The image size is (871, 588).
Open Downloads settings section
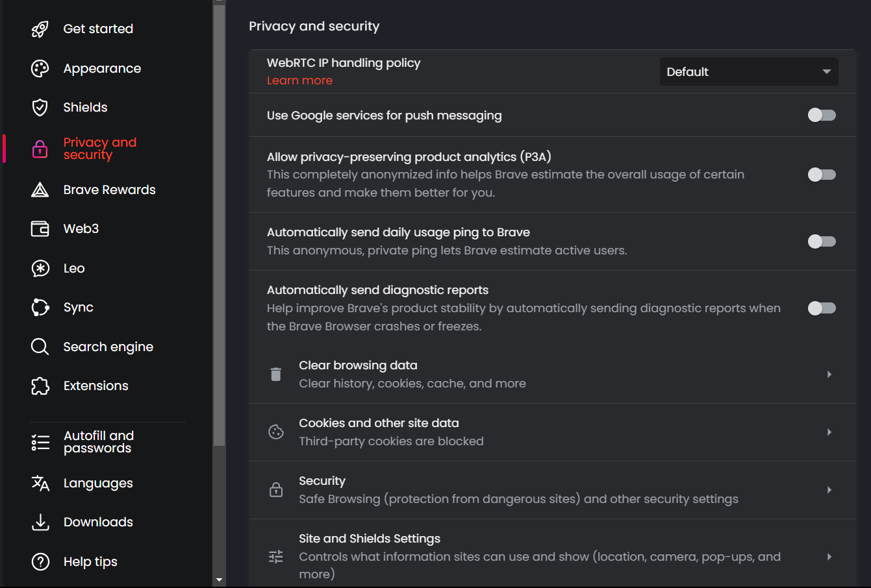click(98, 522)
